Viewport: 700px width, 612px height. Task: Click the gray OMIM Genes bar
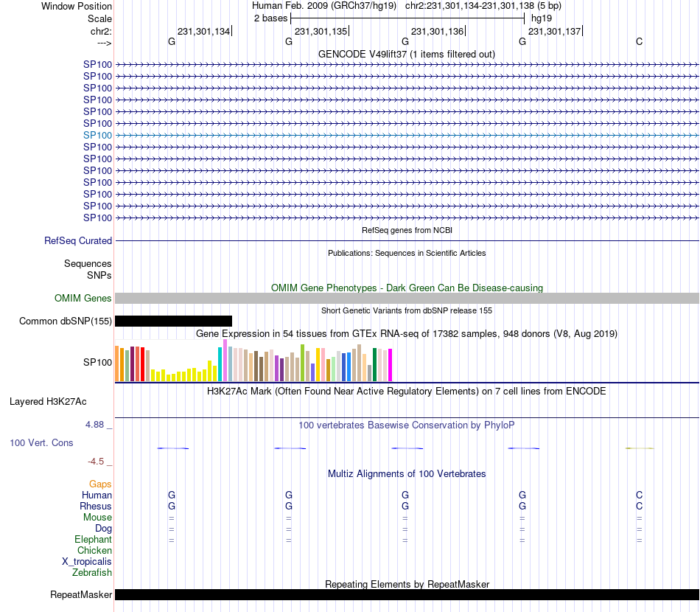(407, 299)
